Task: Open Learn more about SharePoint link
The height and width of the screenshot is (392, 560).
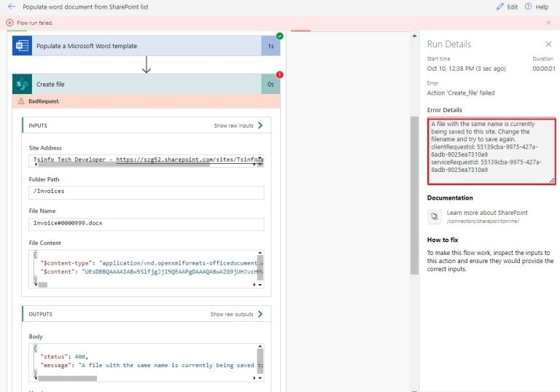Action: click(x=487, y=213)
